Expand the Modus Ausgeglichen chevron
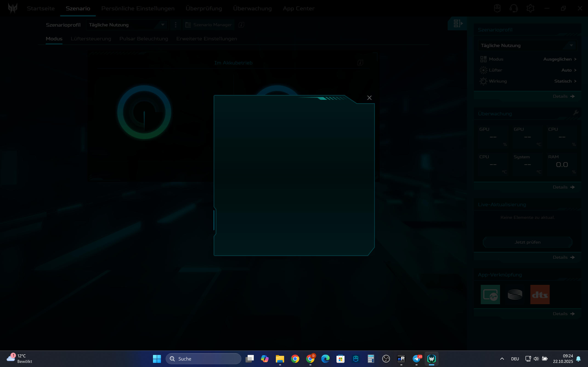The height and width of the screenshot is (367, 588). tap(575, 59)
